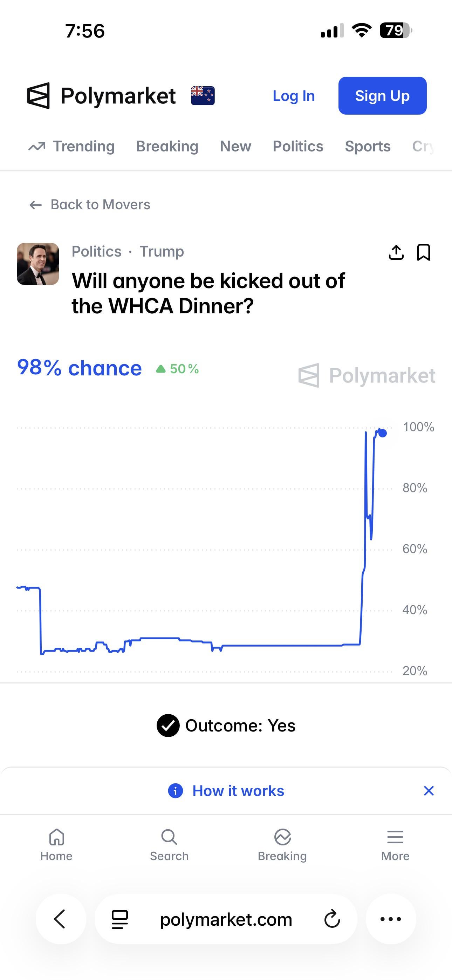Switch to the Trending tab
Viewport: 452px width, 980px height.
point(71,147)
